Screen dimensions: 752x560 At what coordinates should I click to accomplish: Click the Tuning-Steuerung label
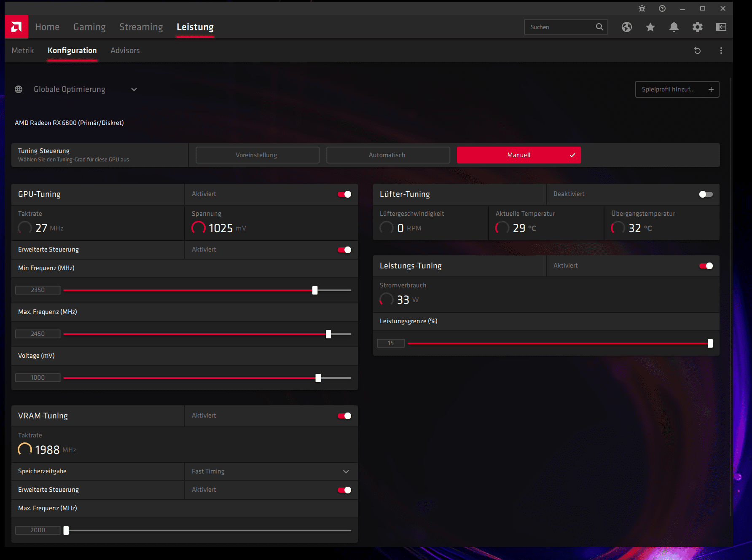pos(44,151)
